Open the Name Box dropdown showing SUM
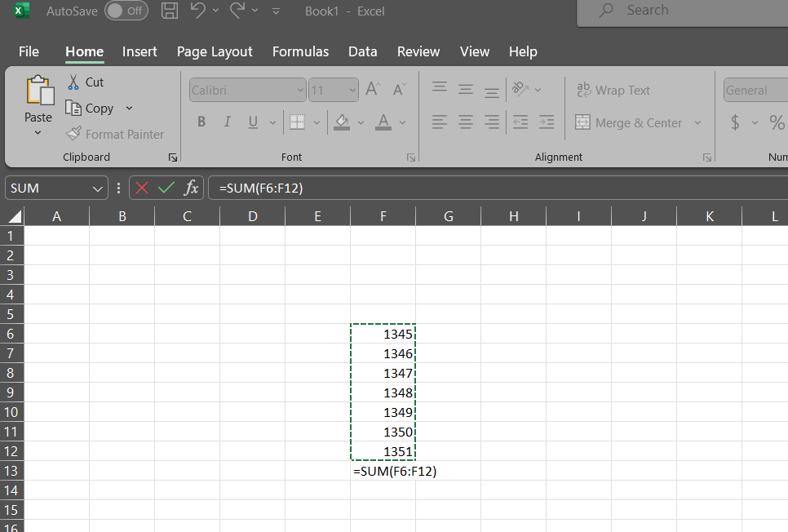This screenshot has height=532, width=788. [x=98, y=188]
